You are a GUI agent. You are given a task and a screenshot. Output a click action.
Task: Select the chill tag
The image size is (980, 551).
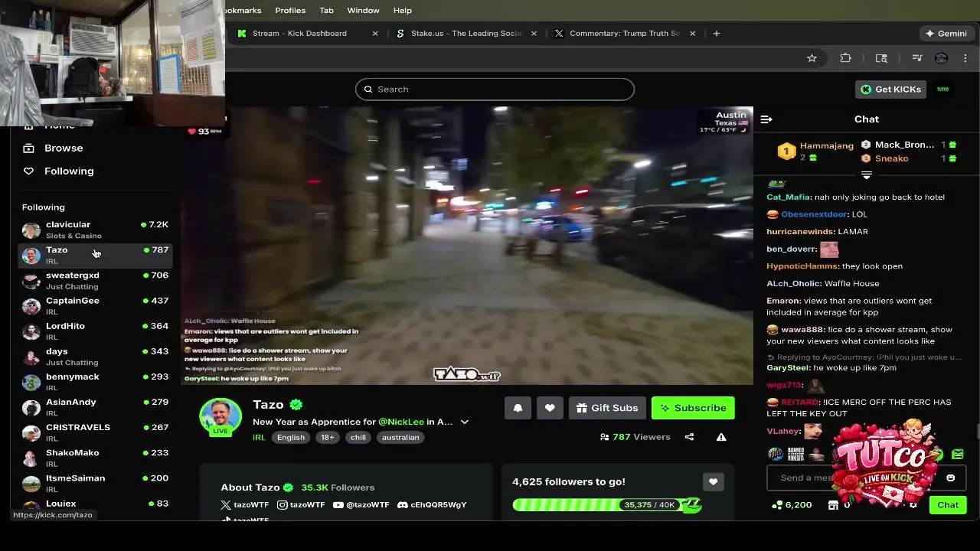tap(358, 438)
